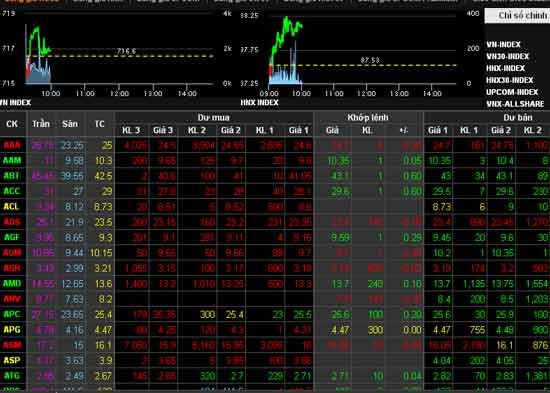Click the Khớp lệnh column group header
Viewport: 550px width, 393px height.
tap(368, 118)
